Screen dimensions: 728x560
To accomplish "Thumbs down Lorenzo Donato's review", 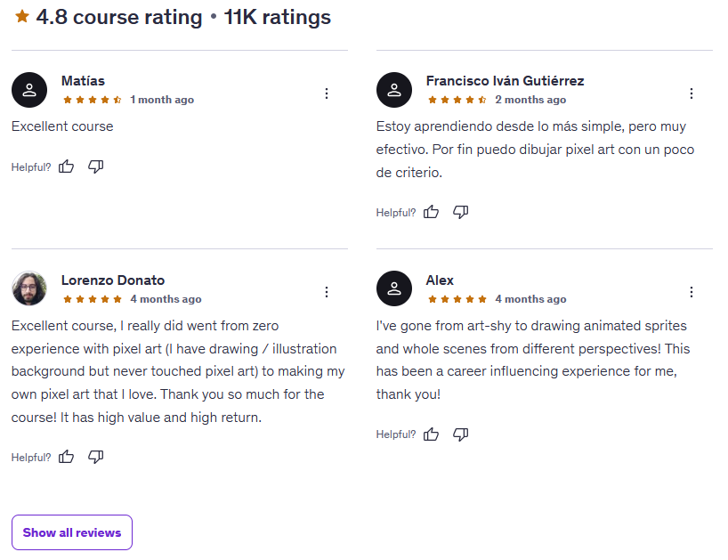I will tap(96, 457).
